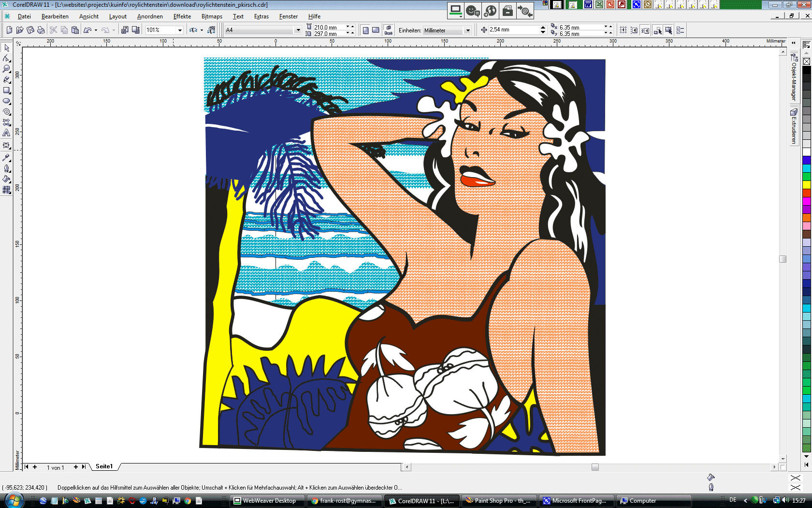The image size is (812, 508).
Task: Select the Zoom magnifier tool
Action: [7, 69]
